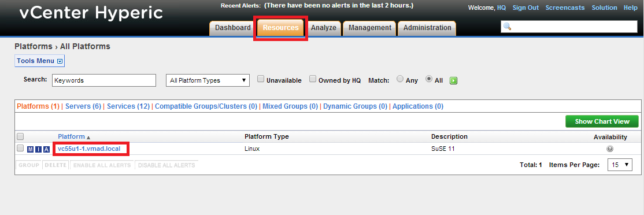Click the Platform column header link
Viewport: 644px width, 215px height.
(71, 136)
